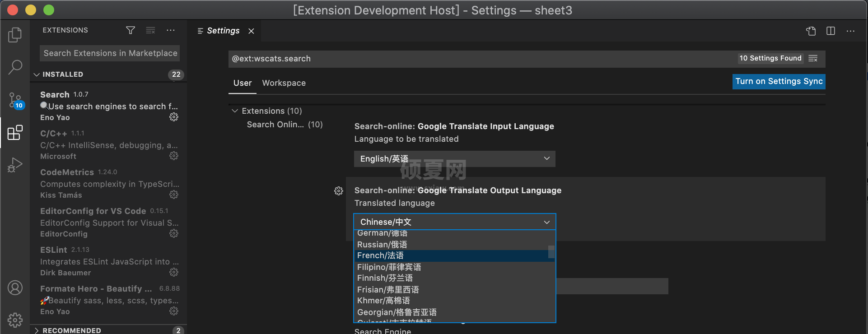Open the Explorer view in activity bar

pyautogui.click(x=15, y=35)
